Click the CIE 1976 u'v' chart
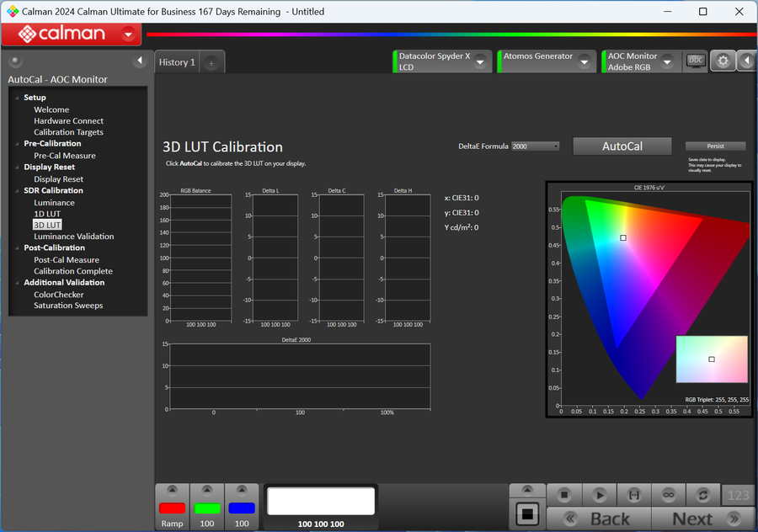Image resolution: width=758 pixels, height=532 pixels. 649,299
